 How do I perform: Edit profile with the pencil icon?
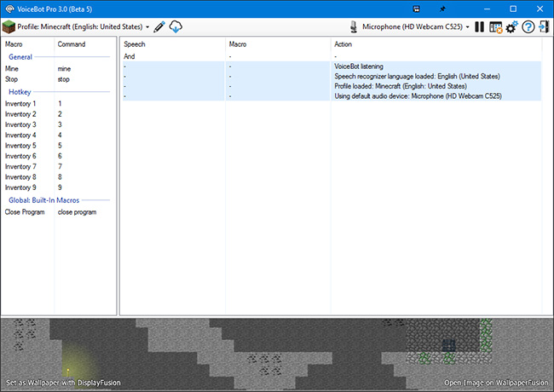159,26
